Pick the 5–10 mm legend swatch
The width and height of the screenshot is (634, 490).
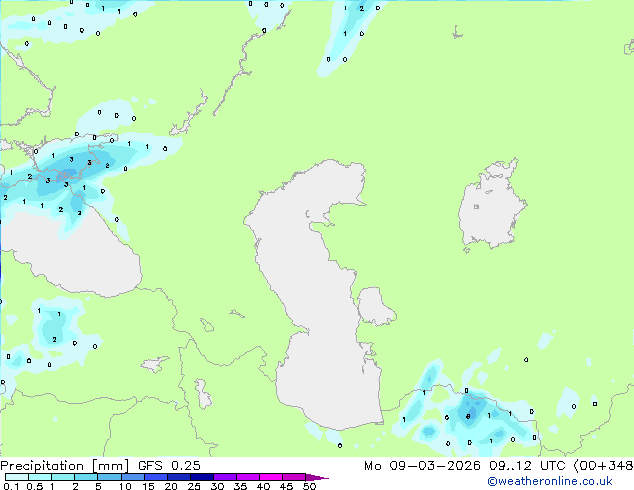[109, 477]
